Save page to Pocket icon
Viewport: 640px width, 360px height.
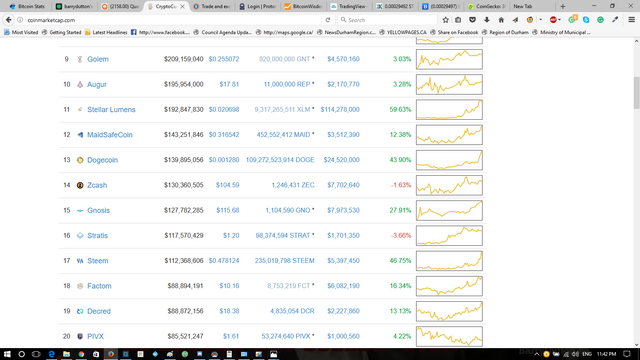(472, 20)
